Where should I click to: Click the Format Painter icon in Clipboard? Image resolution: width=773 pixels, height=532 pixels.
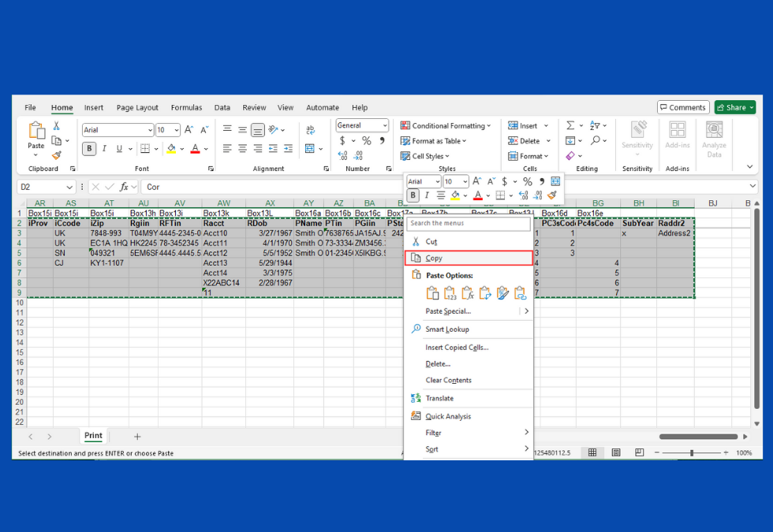tap(57, 156)
